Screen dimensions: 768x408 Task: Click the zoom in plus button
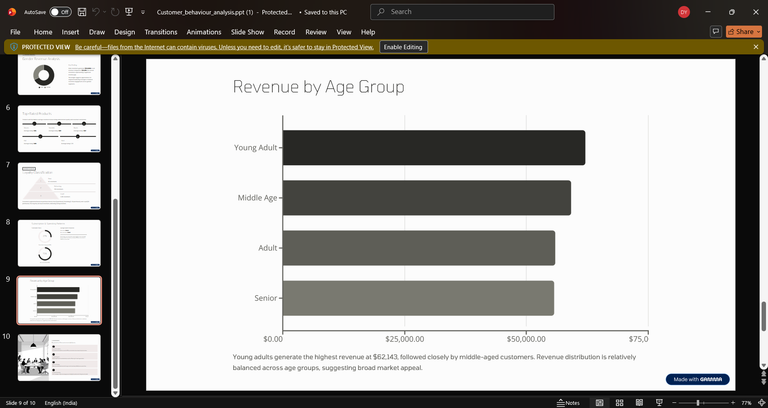point(733,403)
